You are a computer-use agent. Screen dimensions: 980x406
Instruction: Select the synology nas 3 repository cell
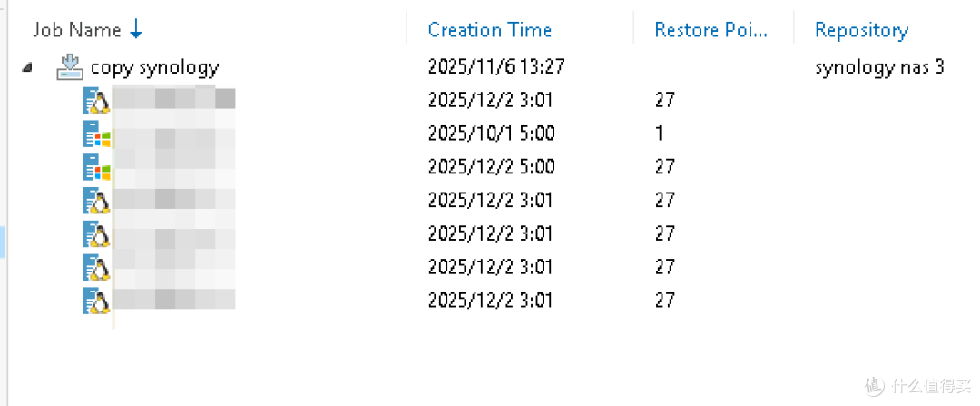(879, 67)
